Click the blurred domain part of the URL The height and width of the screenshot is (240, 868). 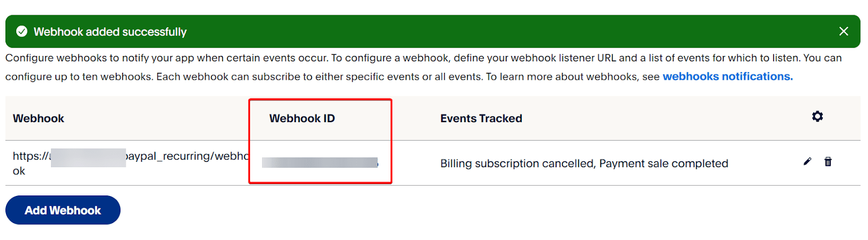point(88,157)
